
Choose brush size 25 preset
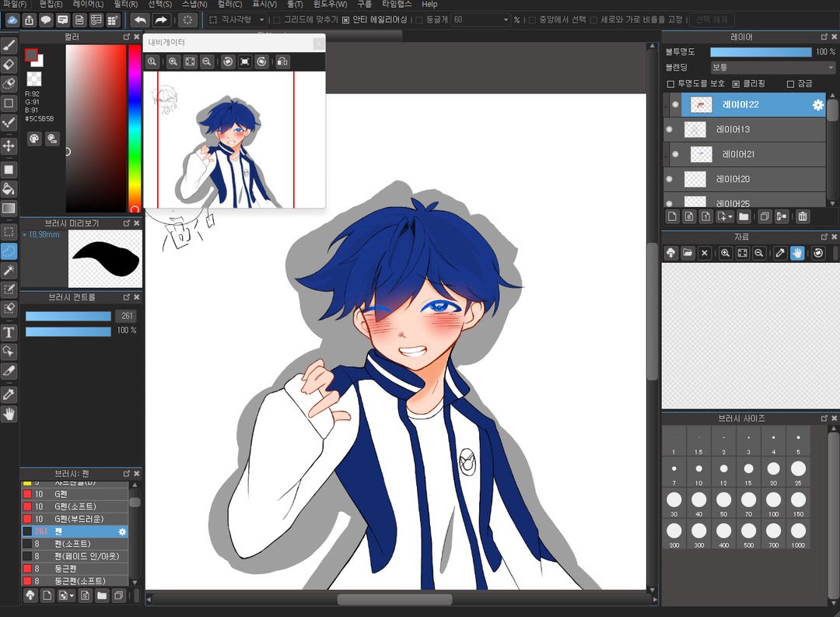pos(798,473)
